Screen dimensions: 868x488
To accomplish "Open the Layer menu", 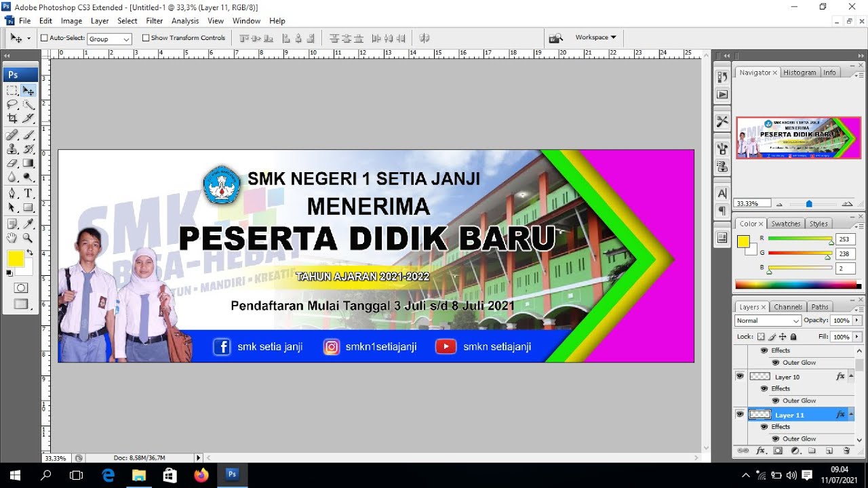I will pos(100,21).
